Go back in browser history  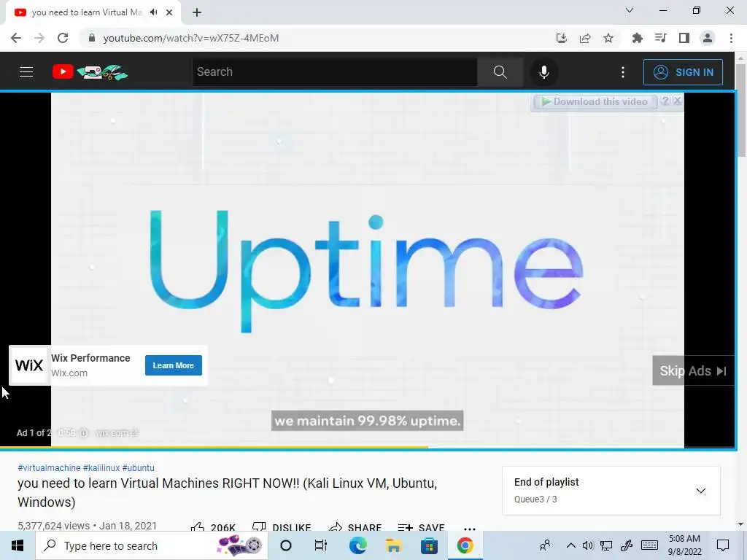16,38
